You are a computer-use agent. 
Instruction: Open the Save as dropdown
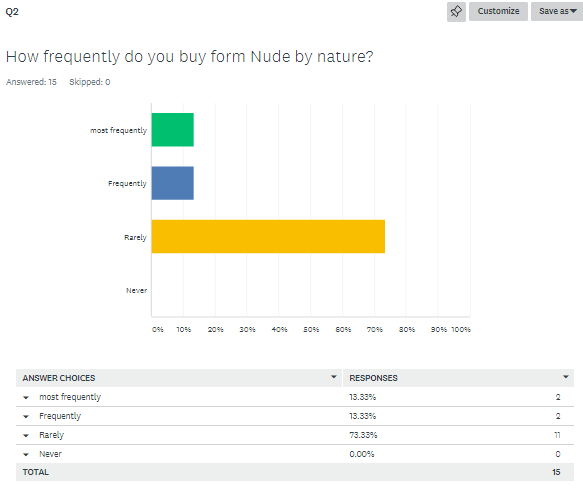click(x=557, y=12)
